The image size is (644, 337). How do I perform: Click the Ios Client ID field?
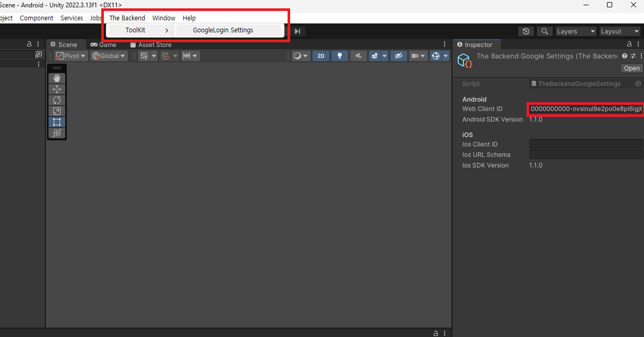(586, 144)
